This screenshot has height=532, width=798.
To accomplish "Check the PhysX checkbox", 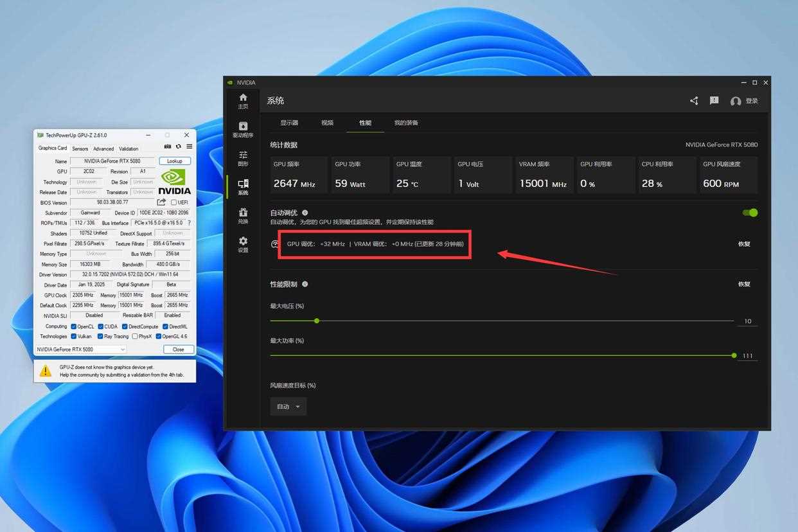I will tap(134, 337).
